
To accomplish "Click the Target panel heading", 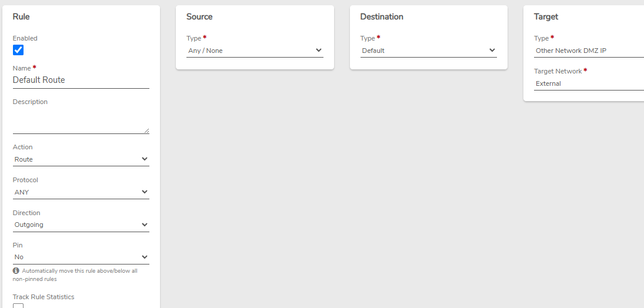I will coord(546,17).
